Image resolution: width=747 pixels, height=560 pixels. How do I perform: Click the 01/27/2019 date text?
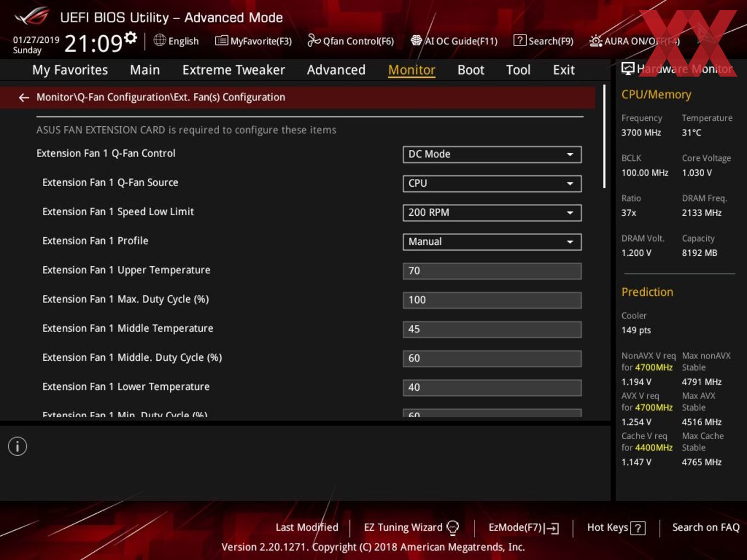coord(36,40)
